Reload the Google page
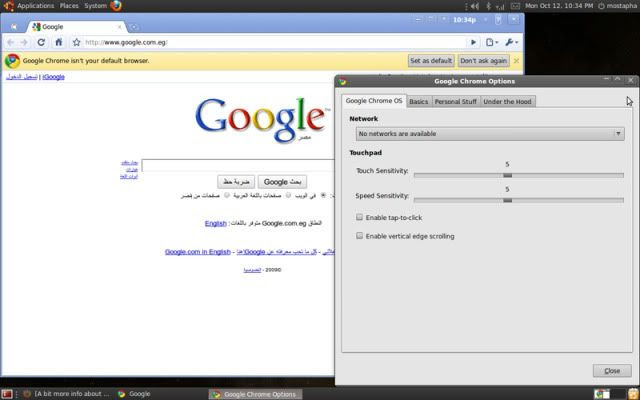 click(41, 42)
